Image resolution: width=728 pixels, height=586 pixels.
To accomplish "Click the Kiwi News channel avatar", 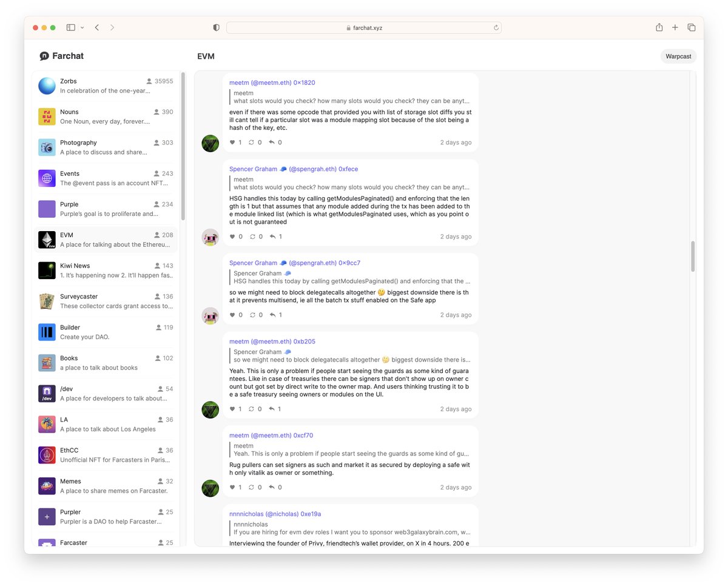I will point(47,271).
